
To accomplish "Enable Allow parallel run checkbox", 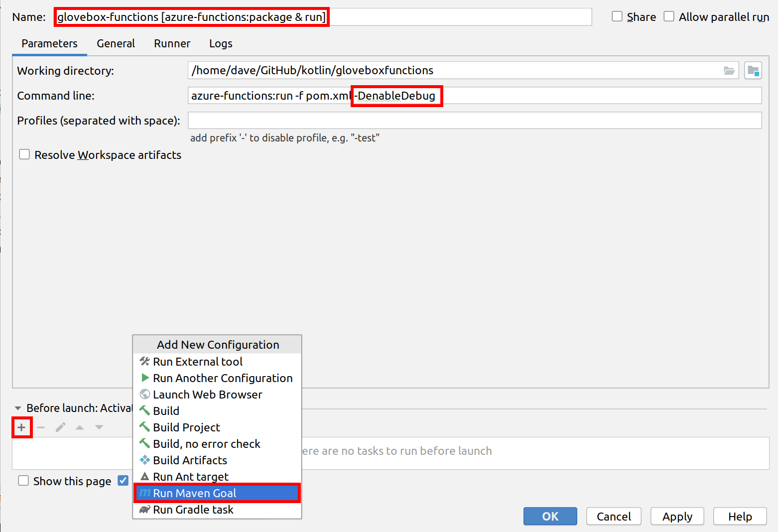I will pos(669,16).
